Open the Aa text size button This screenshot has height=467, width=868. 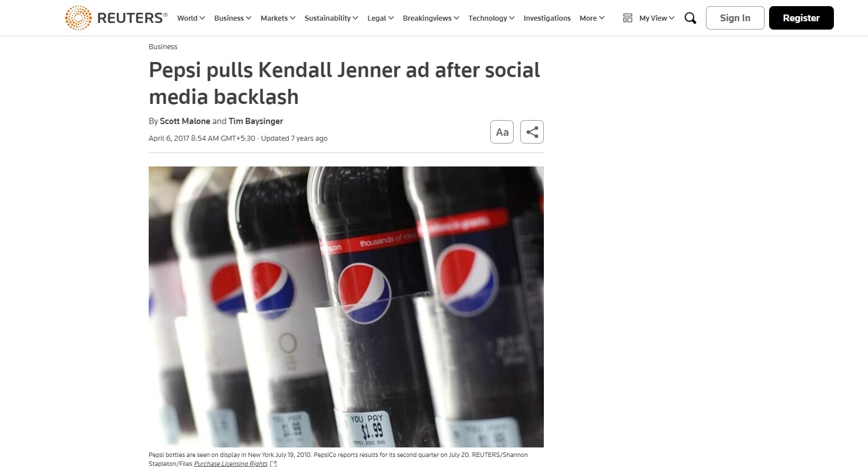(x=502, y=132)
